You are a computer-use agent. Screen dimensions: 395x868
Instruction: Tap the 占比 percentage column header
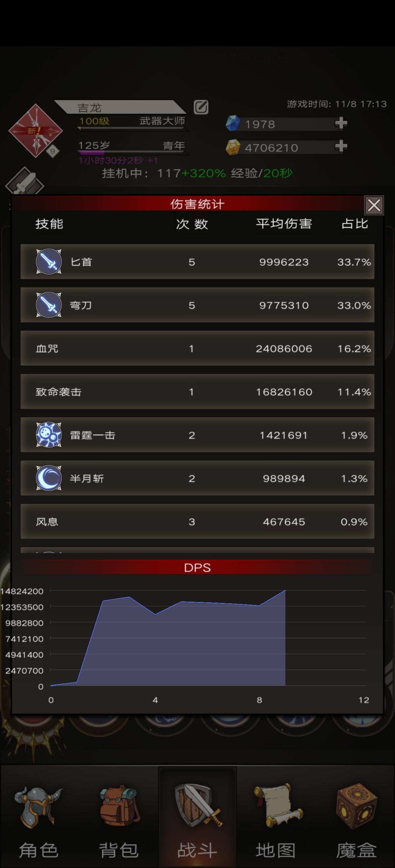(355, 224)
